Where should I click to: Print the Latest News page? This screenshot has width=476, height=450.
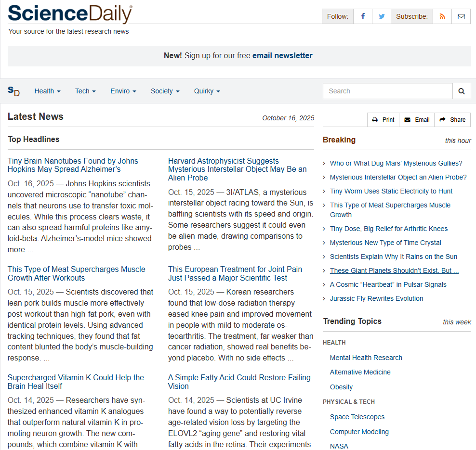(x=383, y=119)
